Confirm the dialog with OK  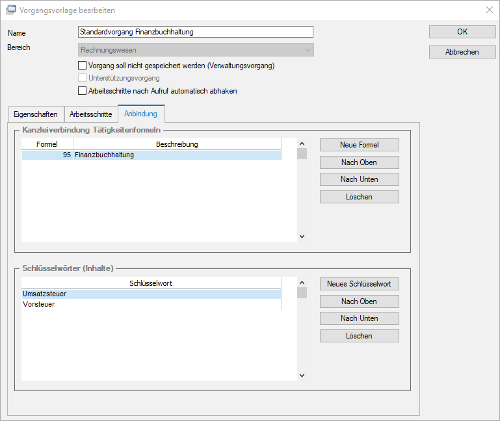[x=462, y=32]
